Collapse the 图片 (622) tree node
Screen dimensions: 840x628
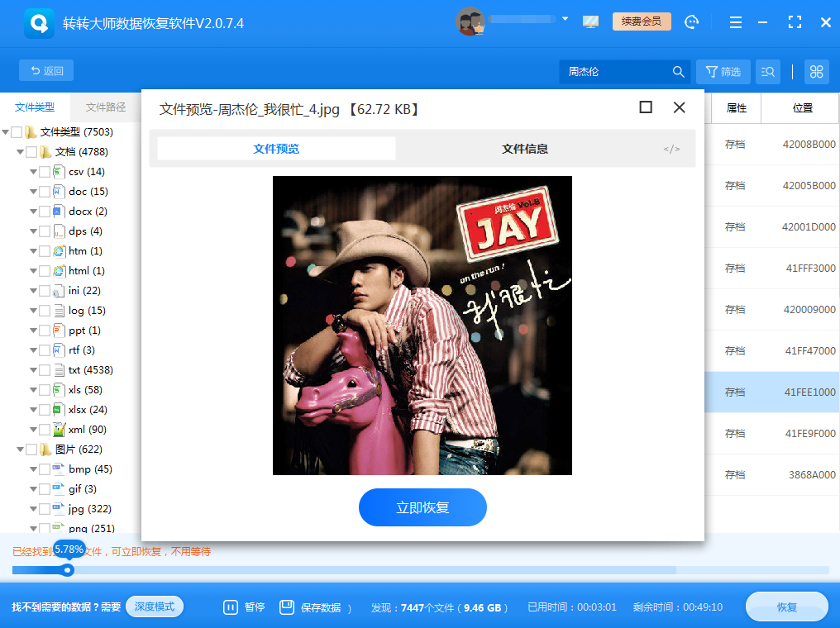click(x=20, y=450)
